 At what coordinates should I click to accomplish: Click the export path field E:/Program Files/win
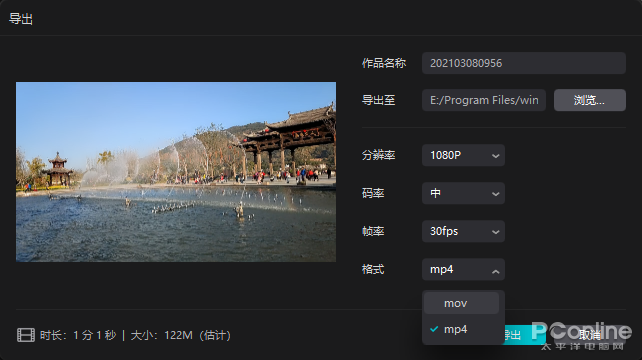click(x=484, y=100)
